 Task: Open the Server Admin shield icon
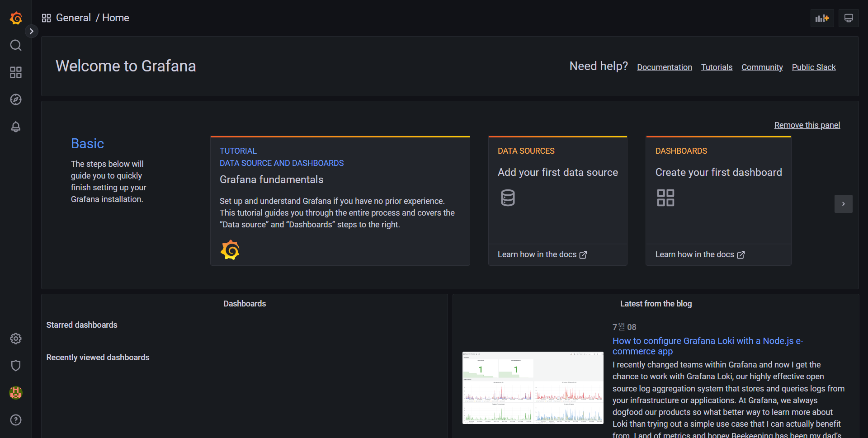(x=16, y=366)
